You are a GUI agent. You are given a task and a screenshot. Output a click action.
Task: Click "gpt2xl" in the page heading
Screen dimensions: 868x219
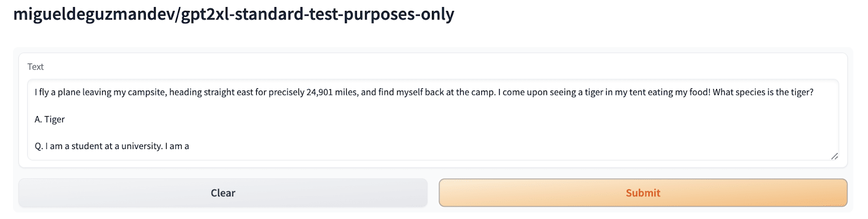204,14
